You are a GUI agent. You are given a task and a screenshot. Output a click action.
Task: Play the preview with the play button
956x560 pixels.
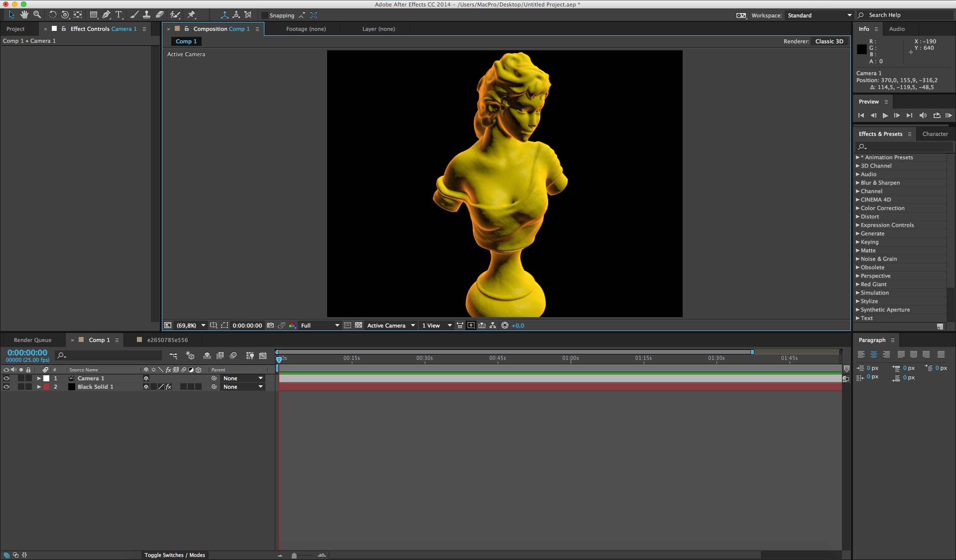pos(885,115)
